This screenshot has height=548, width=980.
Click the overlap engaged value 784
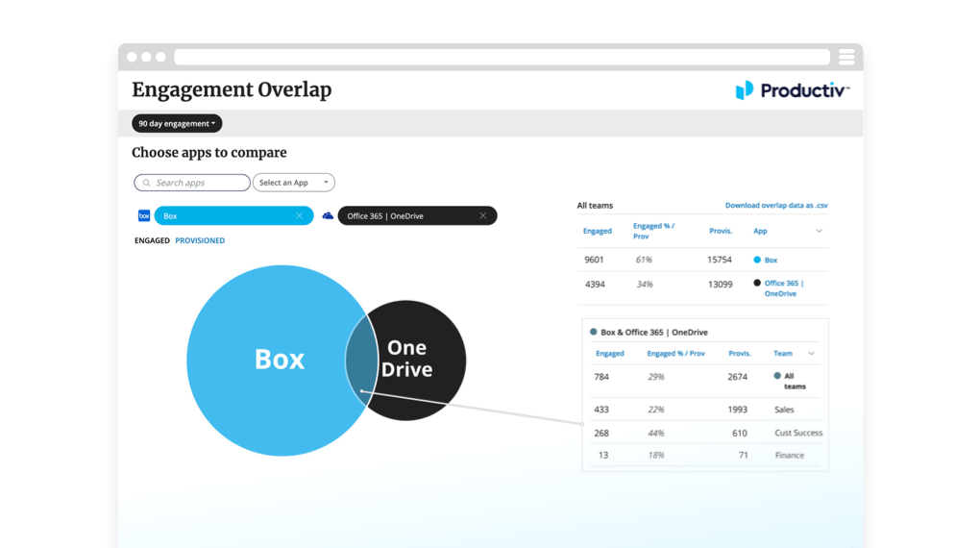601,377
